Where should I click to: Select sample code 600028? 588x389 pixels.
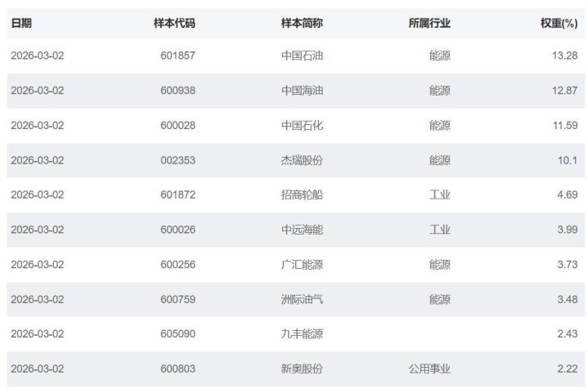(177, 125)
